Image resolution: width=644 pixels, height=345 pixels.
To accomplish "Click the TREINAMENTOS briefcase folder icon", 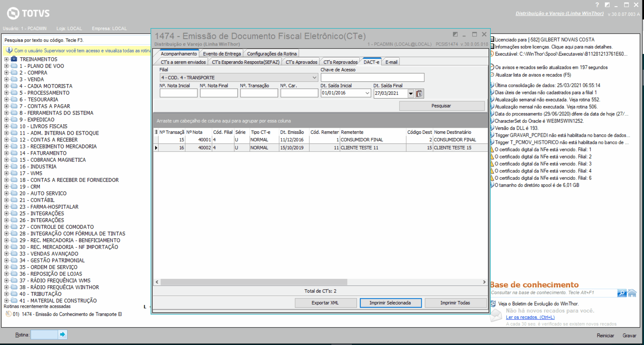I will coord(14,59).
